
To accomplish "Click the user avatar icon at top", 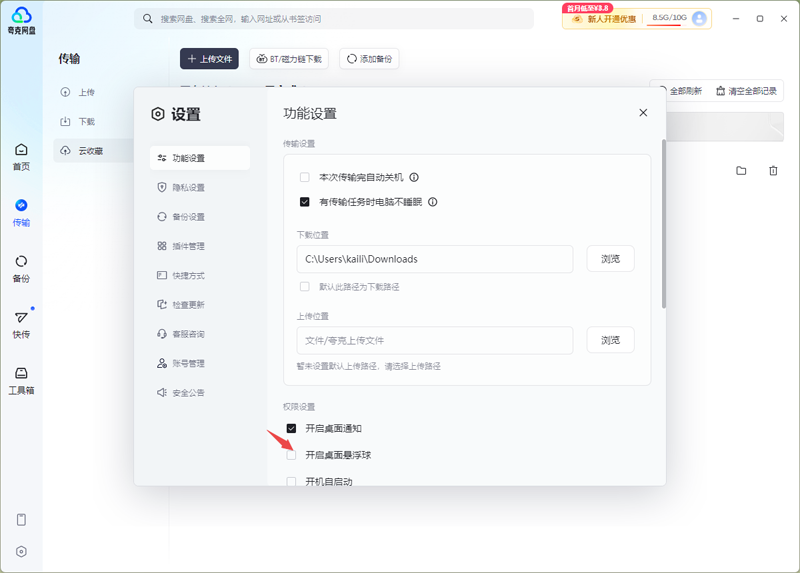I will (x=699, y=18).
